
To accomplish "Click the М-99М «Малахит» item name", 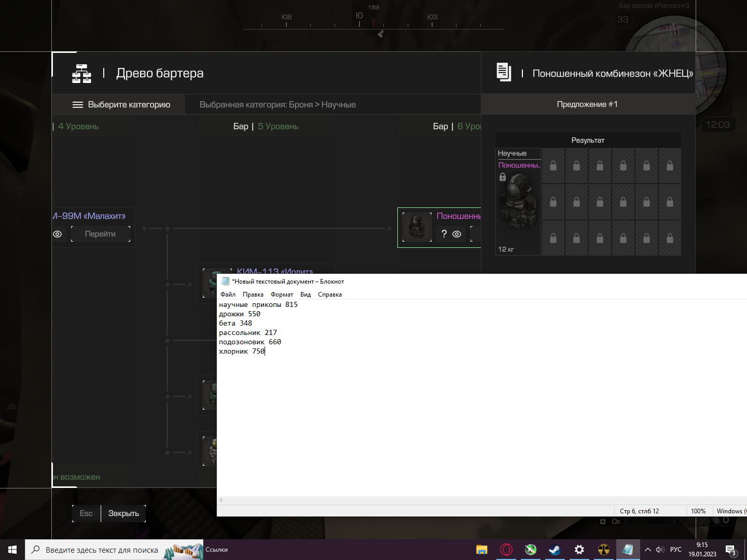I will click(x=89, y=216).
